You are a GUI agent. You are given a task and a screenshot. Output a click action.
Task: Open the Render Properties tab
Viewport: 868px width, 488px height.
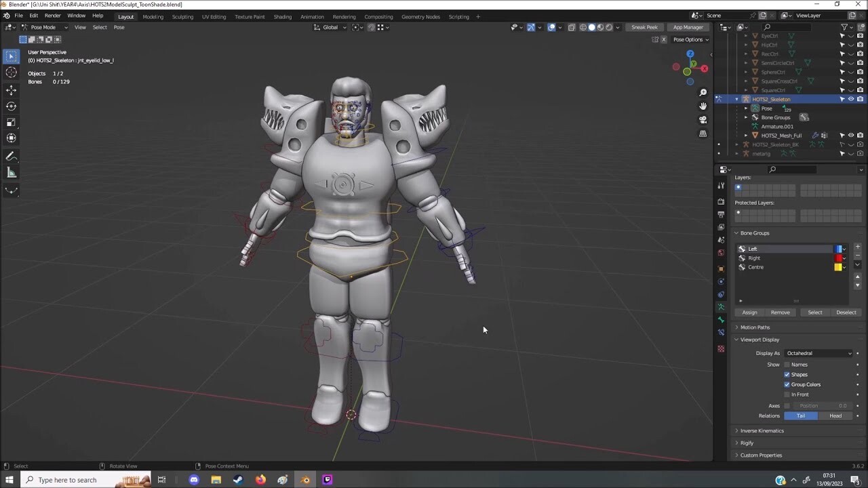(721, 201)
